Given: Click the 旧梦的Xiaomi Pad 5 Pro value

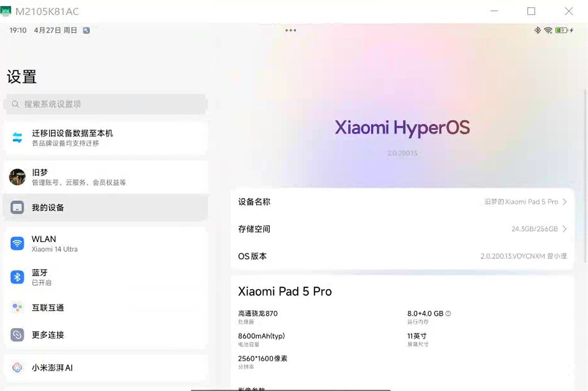Looking at the screenshot, I should [x=521, y=202].
